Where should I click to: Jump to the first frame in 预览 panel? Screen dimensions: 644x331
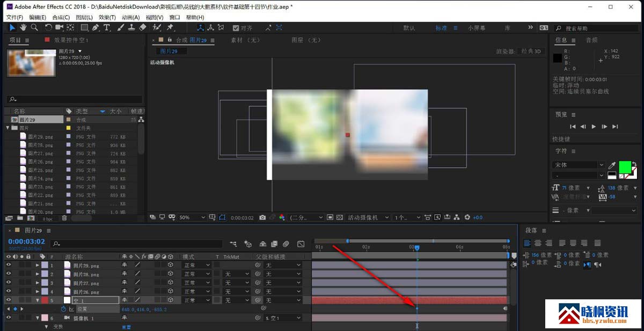coord(573,127)
